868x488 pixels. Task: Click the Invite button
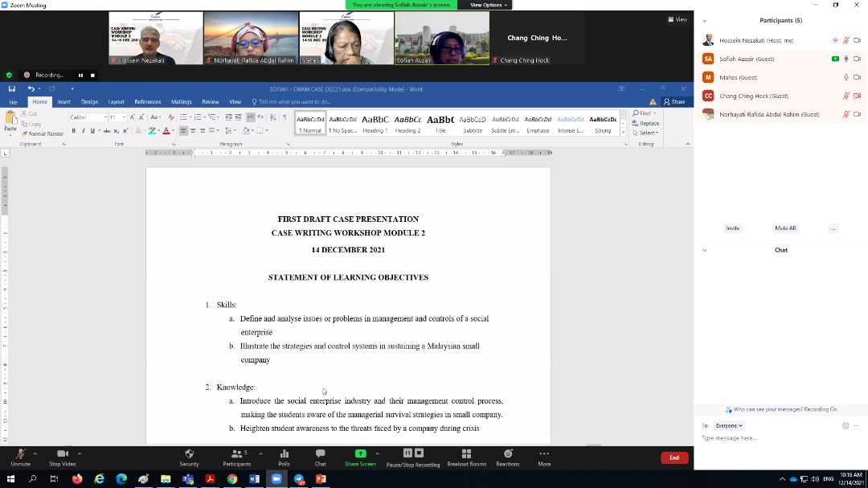pyautogui.click(x=732, y=228)
